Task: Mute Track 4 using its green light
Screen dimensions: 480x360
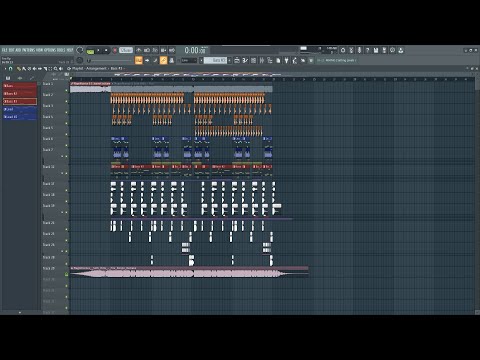Action: point(67,123)
